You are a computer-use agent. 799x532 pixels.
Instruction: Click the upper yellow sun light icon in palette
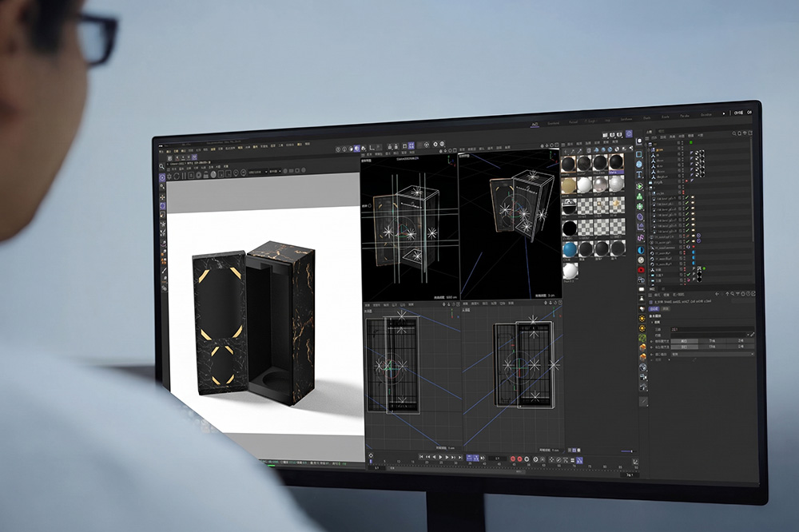[x=642, y=319]
